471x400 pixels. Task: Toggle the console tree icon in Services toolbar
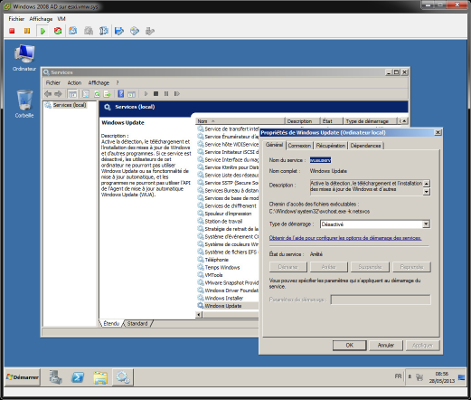[x=73, y=94]
